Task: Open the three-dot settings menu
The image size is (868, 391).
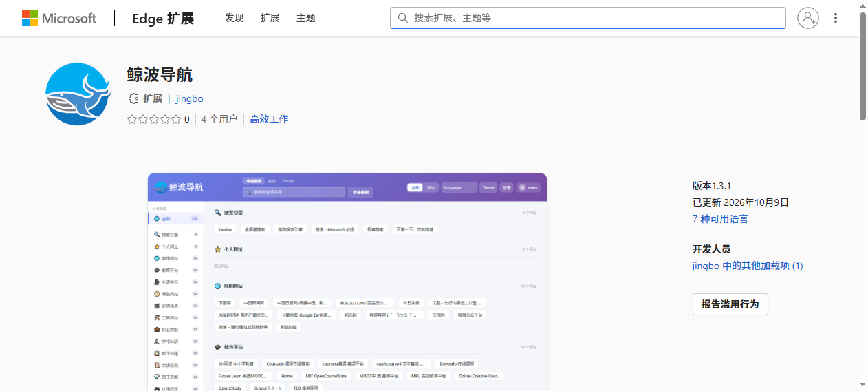Action: (x=836, y=18)
